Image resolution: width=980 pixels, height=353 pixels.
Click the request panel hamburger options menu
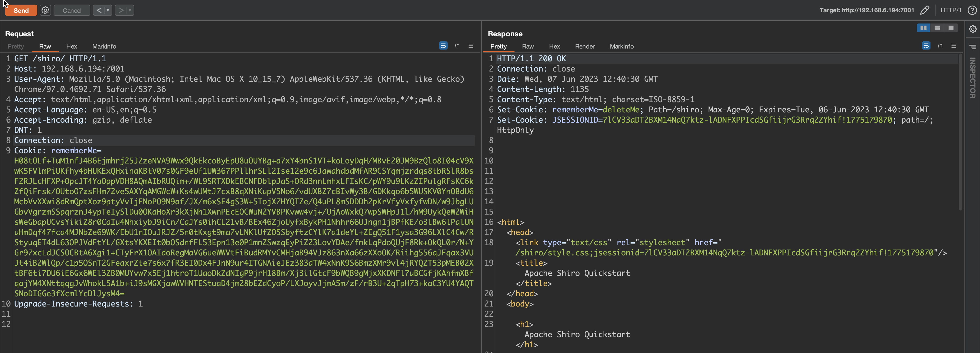pos(471,46)
